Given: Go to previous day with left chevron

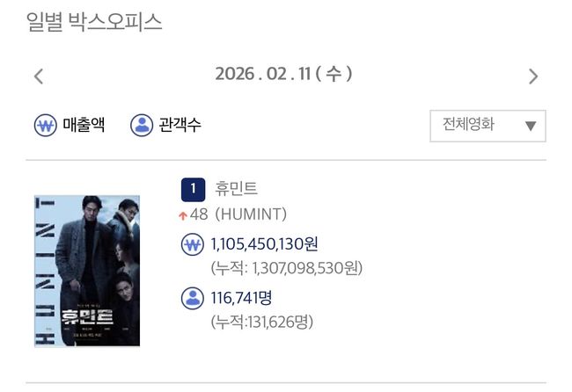Looking at the screenshot, I should tap(39, 76).
